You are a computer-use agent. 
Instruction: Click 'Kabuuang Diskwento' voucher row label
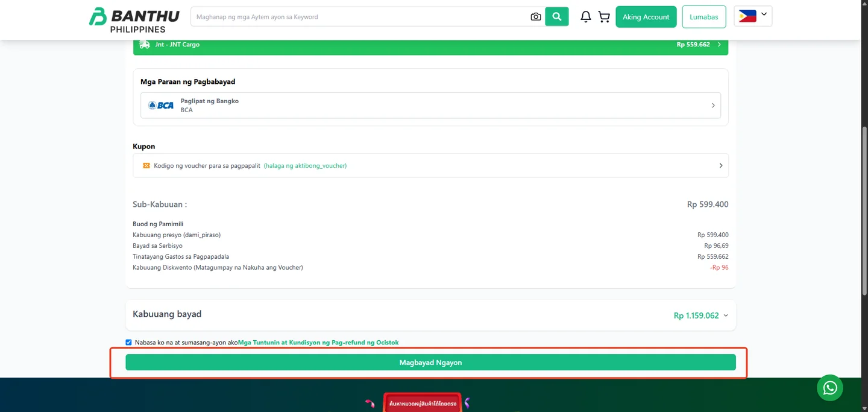click(218, 267)
